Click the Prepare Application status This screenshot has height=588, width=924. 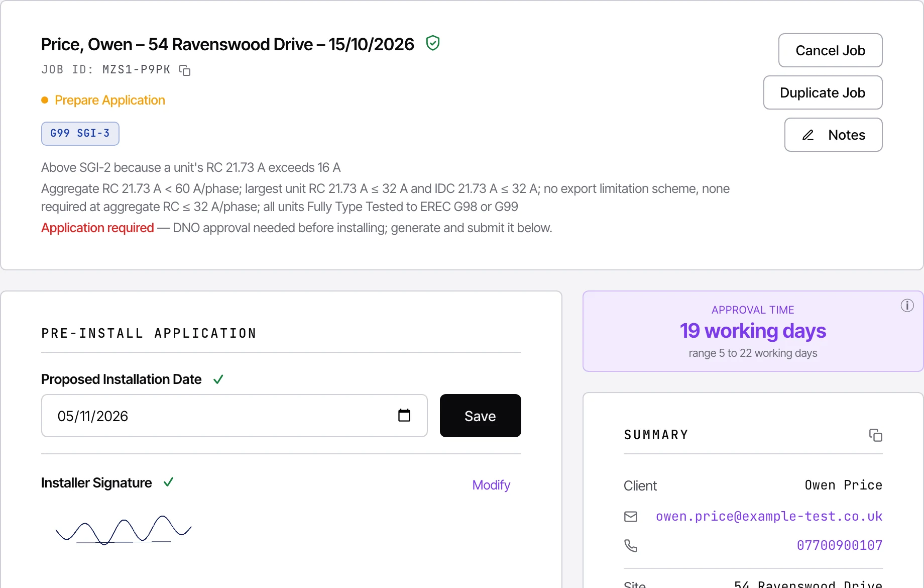[109, 100]
